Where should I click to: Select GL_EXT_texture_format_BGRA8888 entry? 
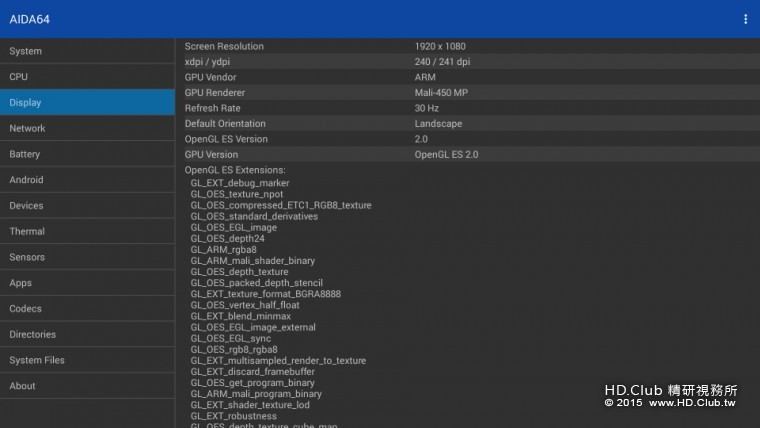[x=266, y=294]
